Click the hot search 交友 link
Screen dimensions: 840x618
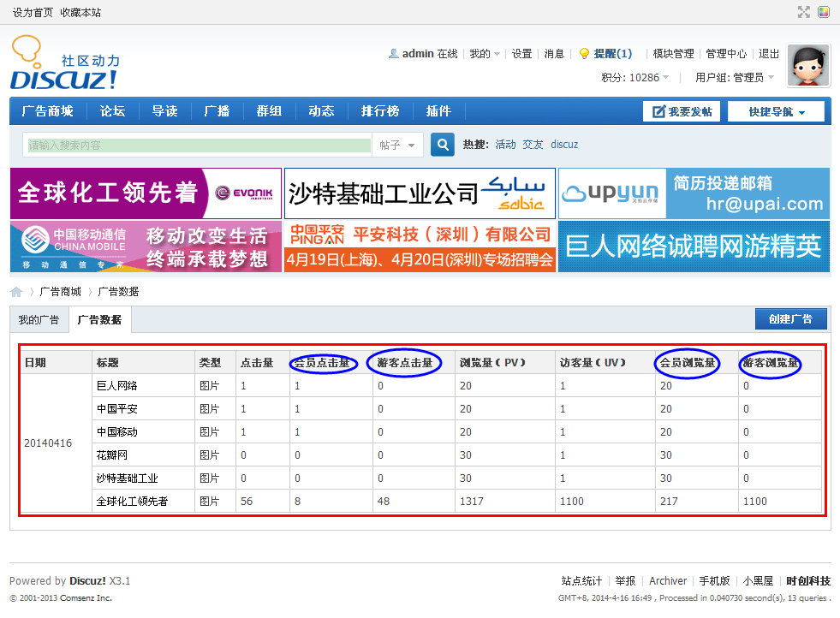(533, 145)
